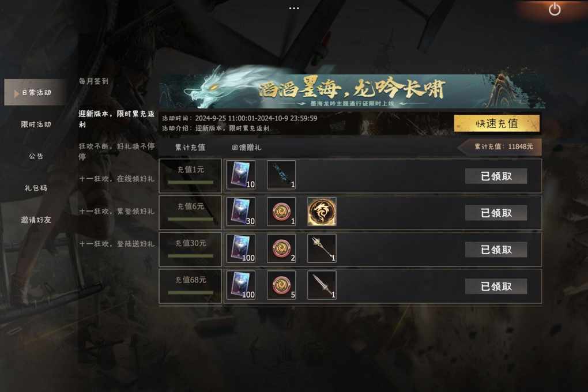Select the golden dragon emblem reward
This screenshot has height=392, width=588.
coord(322,212)
